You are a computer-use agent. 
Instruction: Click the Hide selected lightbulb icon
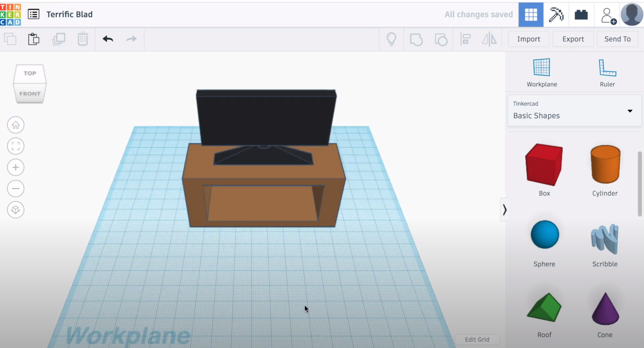coord(391,39)
